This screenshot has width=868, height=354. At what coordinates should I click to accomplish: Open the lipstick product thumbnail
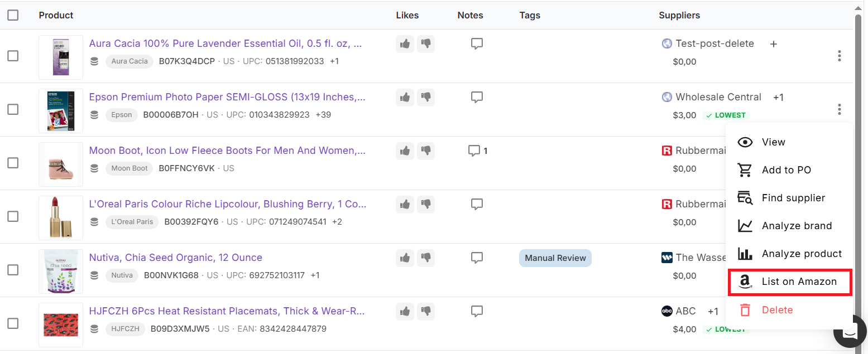pos(61,218)
